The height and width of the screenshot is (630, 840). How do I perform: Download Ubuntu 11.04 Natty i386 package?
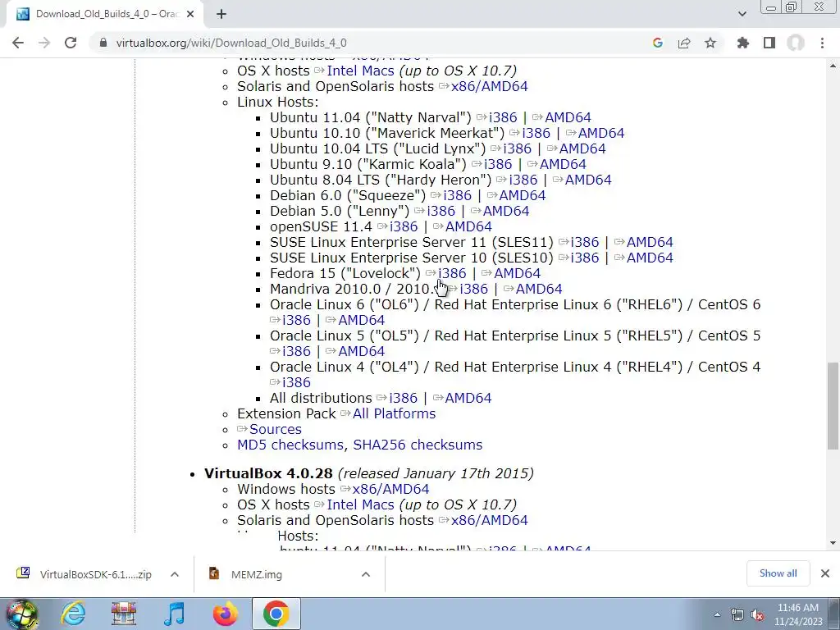pos(503,117)
